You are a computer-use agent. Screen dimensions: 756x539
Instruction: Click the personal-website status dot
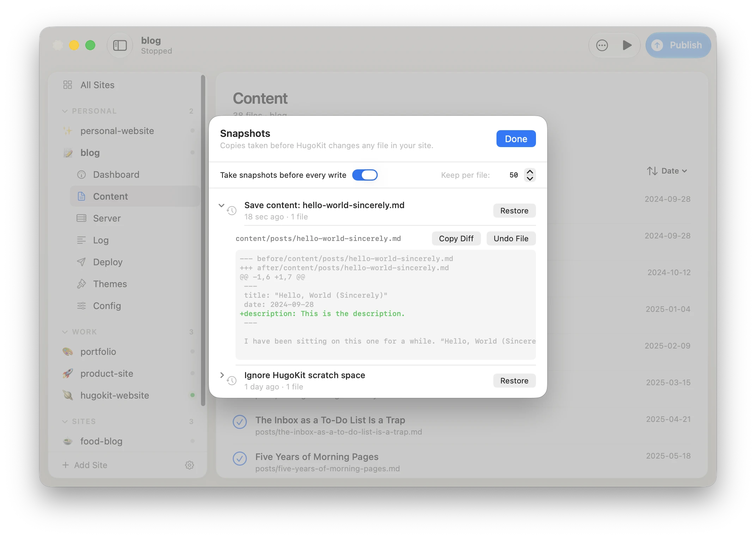(192, 131)
